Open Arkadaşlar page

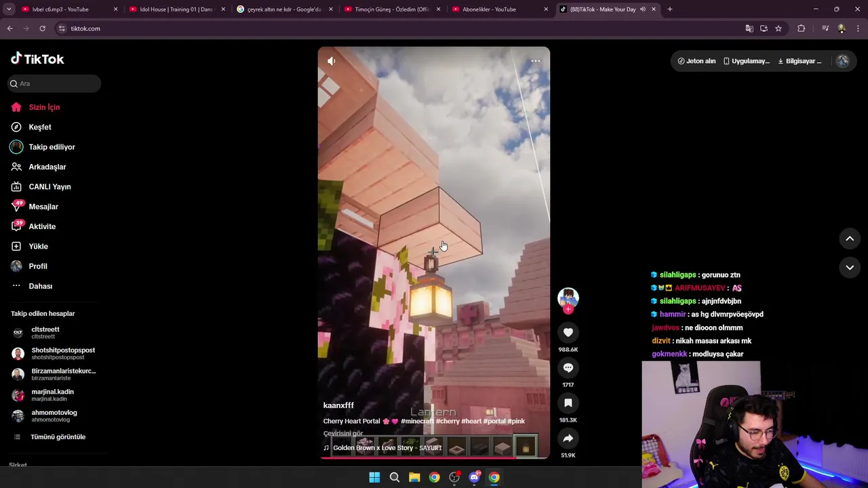click(47, 167)
